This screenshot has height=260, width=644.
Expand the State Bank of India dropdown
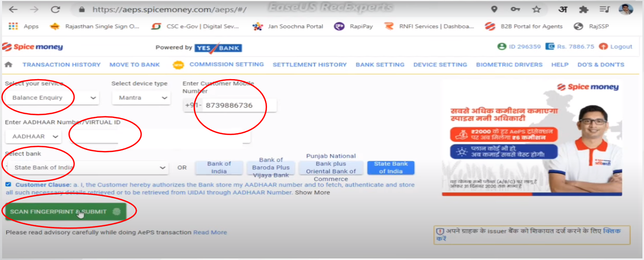(x=87, y=168)
